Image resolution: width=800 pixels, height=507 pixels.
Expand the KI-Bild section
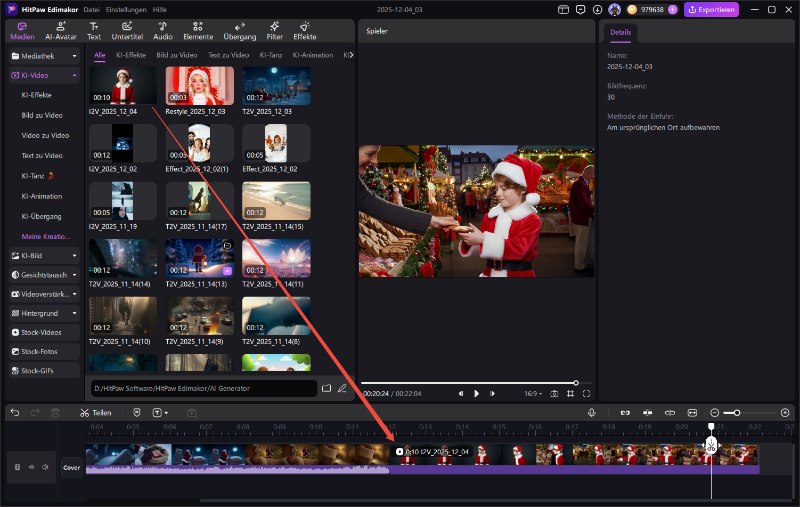pos(44,256)
